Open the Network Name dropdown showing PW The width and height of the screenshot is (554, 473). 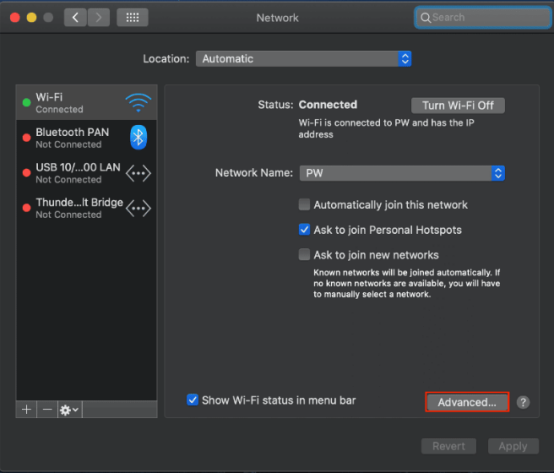(402, 173)
